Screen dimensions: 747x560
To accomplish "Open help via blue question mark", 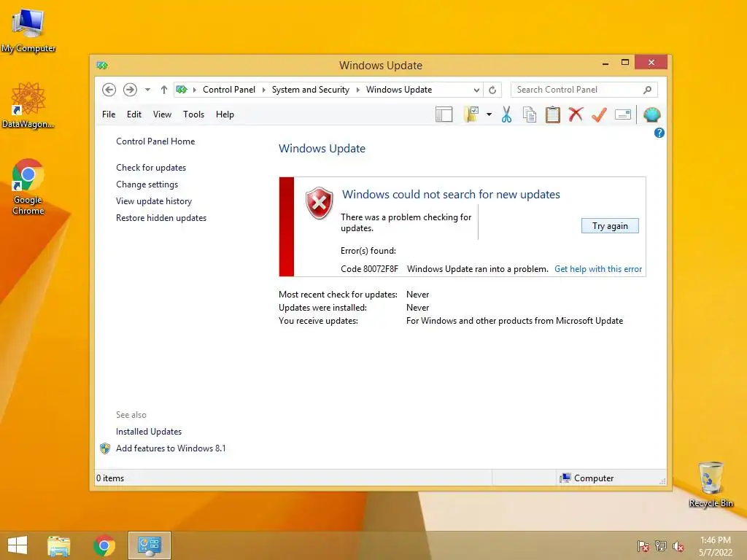I will click(x=659, y=133).
